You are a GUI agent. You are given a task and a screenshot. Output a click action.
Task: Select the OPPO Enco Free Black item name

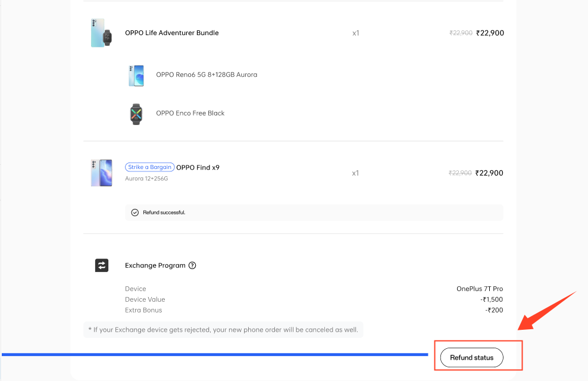tap(190, 113)
